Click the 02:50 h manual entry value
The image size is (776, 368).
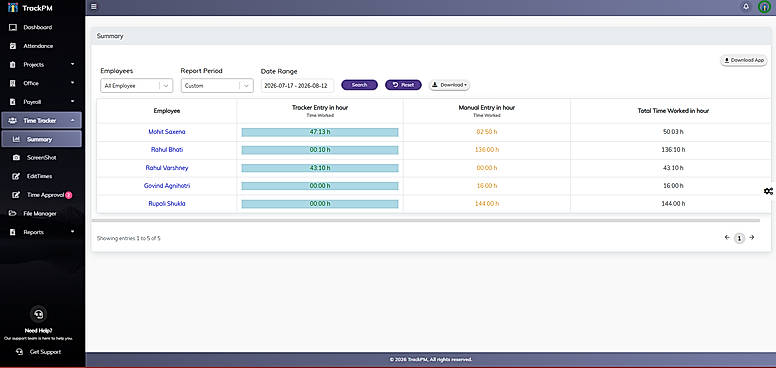(x=486, y=132)
